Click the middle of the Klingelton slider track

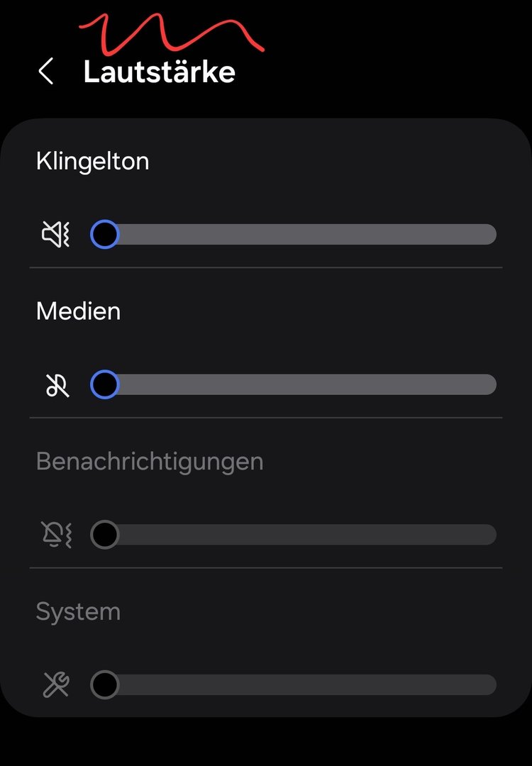coord(294,234)
